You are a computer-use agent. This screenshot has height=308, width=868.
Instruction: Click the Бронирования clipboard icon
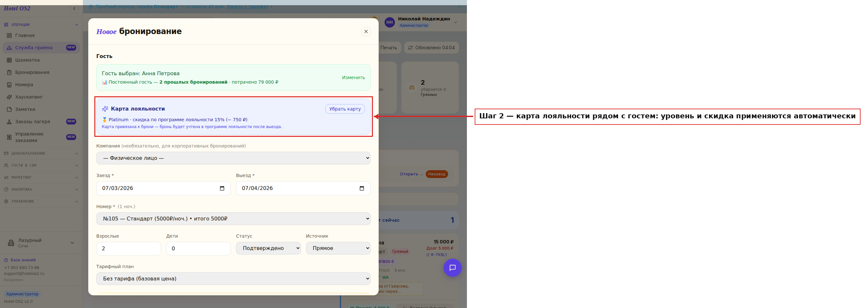click(x=9, y=72)
